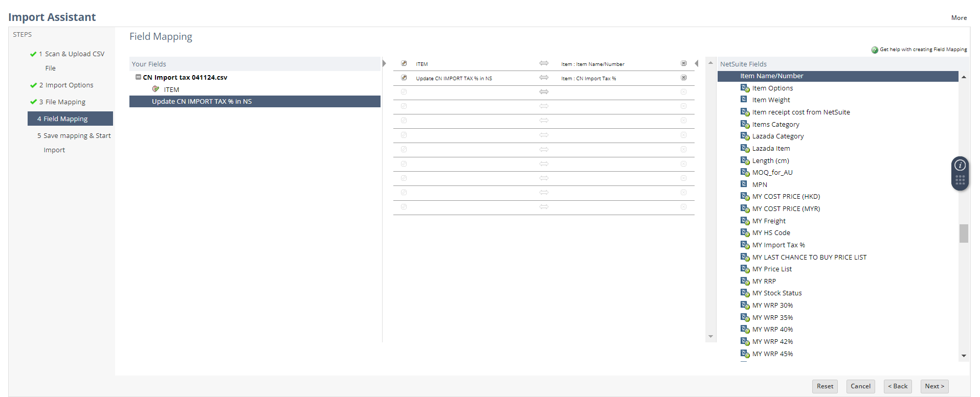Open Get help with creating Field Mapping link

(x=923, y=50)
